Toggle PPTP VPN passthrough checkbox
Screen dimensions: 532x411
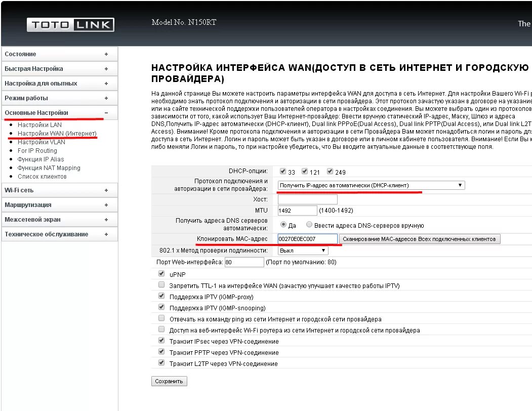click(161, 352)
